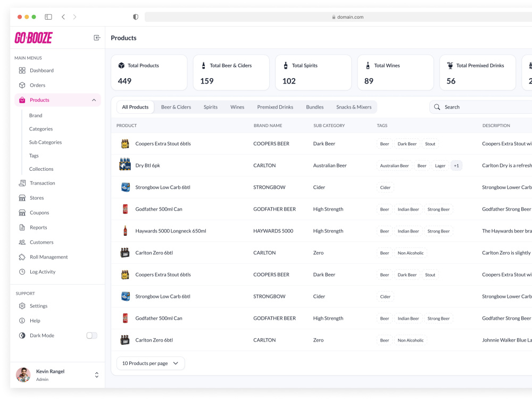Click the Total Wines bottle icon
Screen dimensions: 532x399
(368, 65)
